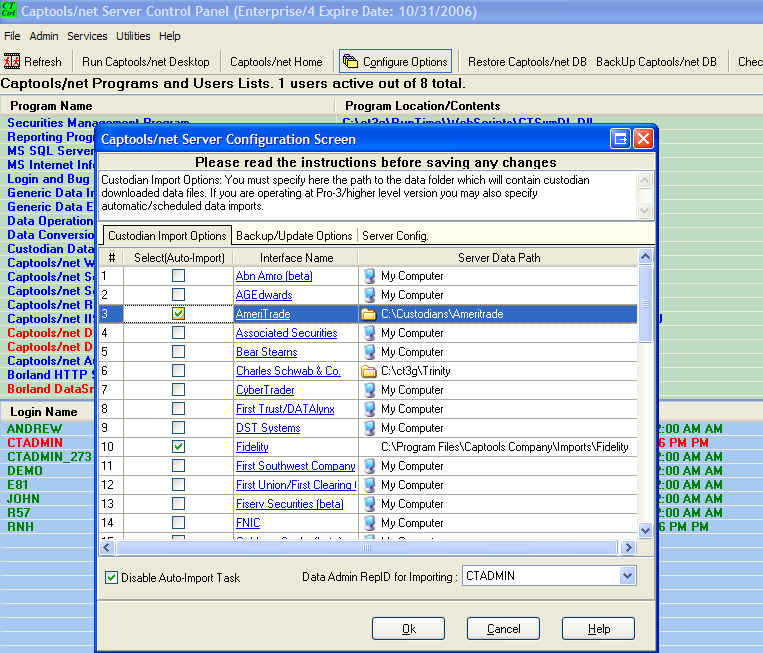
Task: Click the folder icon beside C:\ct3g\Trinity
Action: point(368,371)
